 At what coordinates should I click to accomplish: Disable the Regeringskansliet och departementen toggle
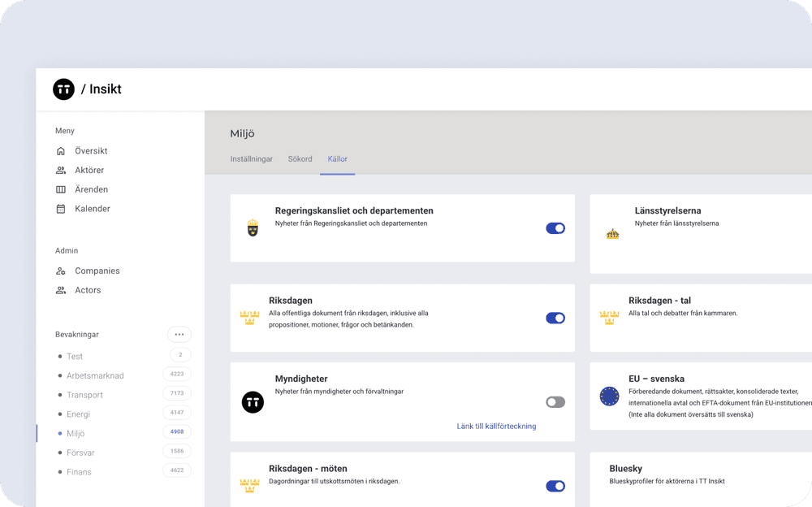pos(555,228)
